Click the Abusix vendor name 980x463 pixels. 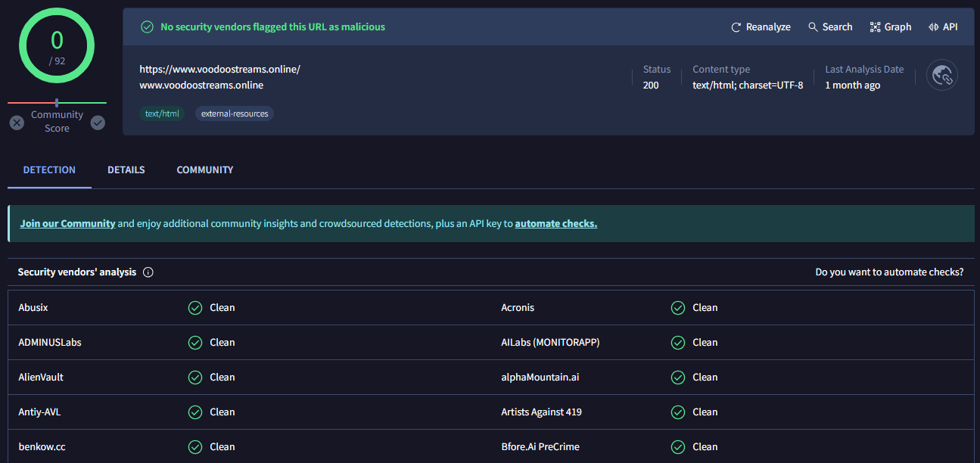[33, 308]
